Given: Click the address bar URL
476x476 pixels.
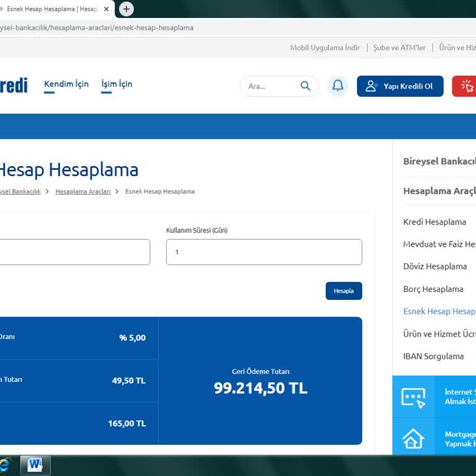Looking at the screenshot, I should click(97, 28).
